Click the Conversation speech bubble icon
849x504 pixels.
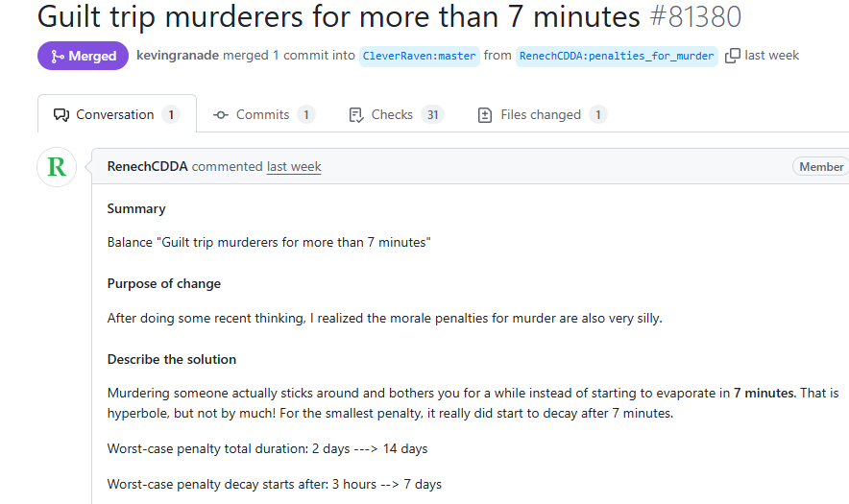(61, 115)
